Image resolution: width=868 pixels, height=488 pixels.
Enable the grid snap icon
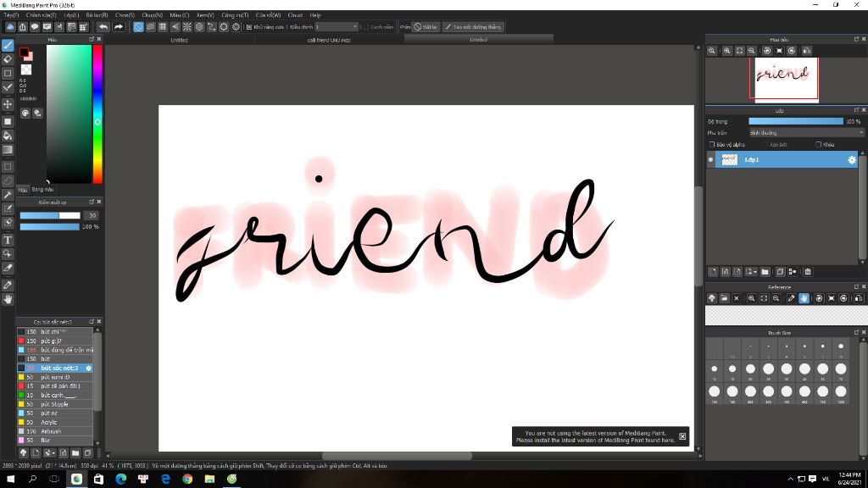[x=163, y=26]
